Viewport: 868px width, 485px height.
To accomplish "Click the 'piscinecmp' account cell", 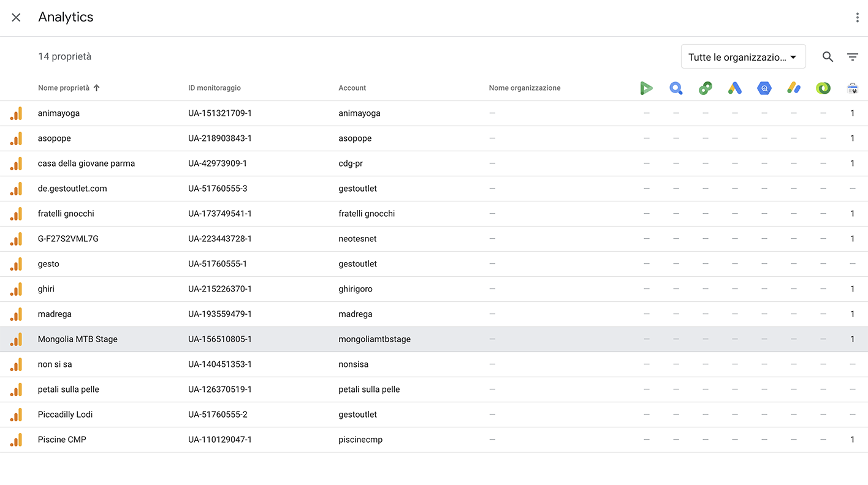I will tap(360, 440).
